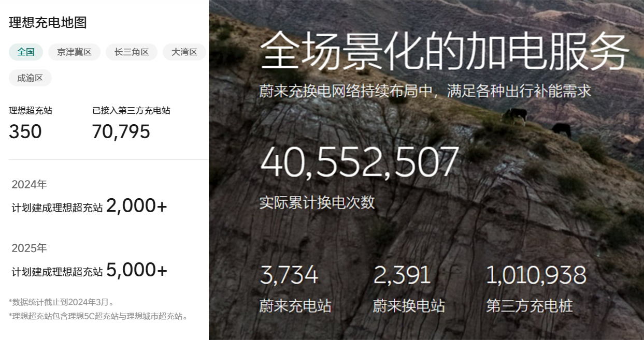This screenshot has height=340, width=644.
Task: Click the 3,734 蔚来充电站 statistic
Action: pyautogui.click(x=289, y=275)
